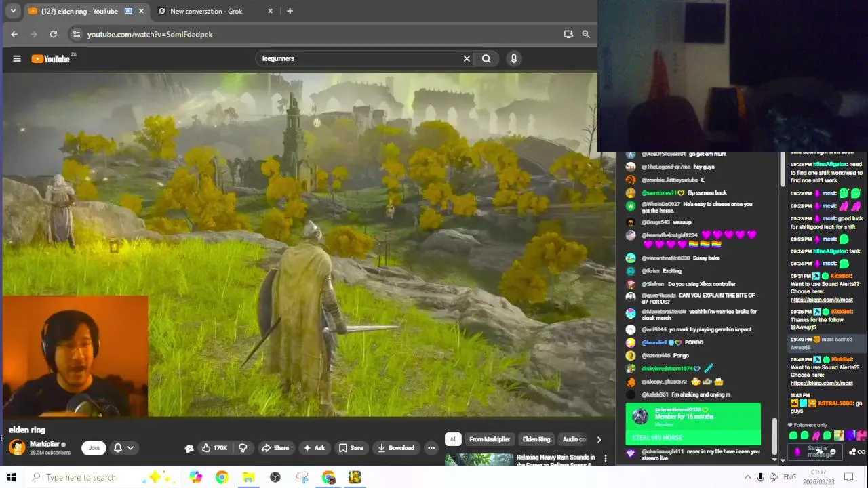Download the video

(396, 447)
